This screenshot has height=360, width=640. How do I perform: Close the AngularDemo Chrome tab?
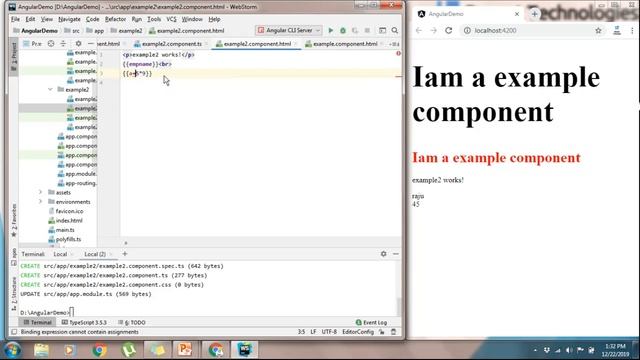[517, 14]
